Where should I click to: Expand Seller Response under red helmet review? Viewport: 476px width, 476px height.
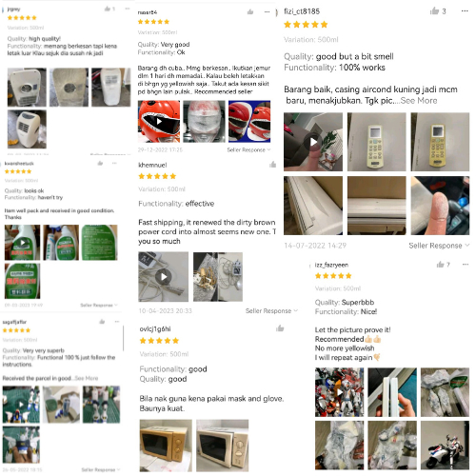[x=248, y=149]
